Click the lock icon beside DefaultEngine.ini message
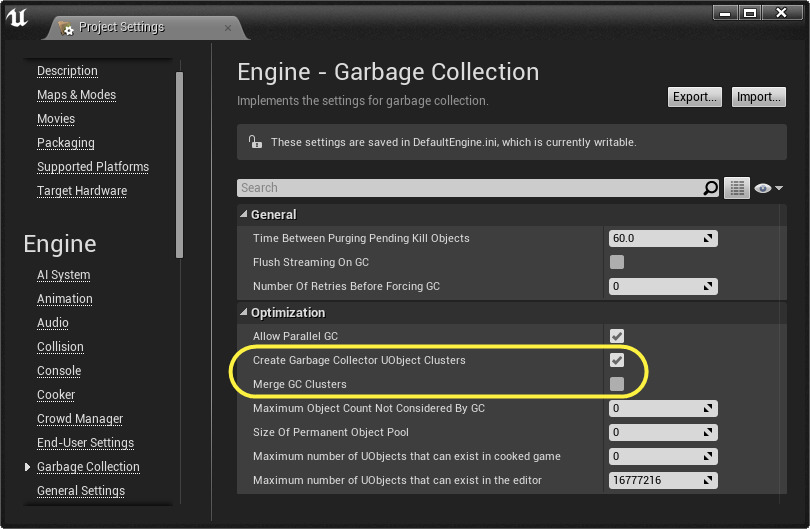The height and width of the screenshot is (529, 810). click(254, 142)
